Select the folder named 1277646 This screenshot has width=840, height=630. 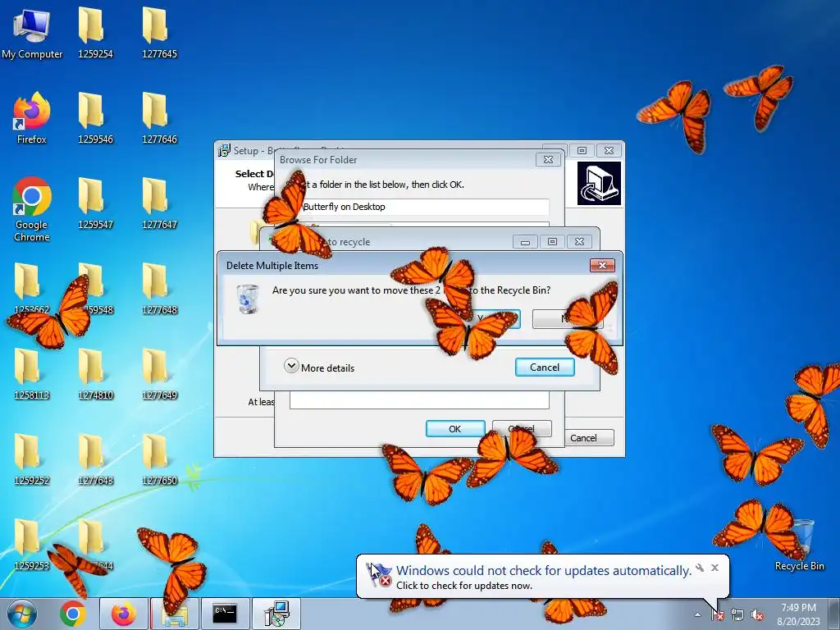[159, 118]
